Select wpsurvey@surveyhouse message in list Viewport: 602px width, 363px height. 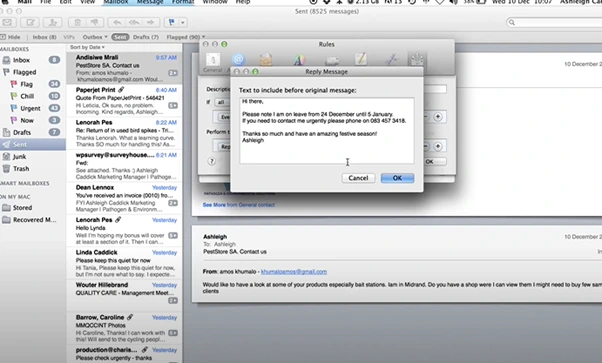pos(124,166)
